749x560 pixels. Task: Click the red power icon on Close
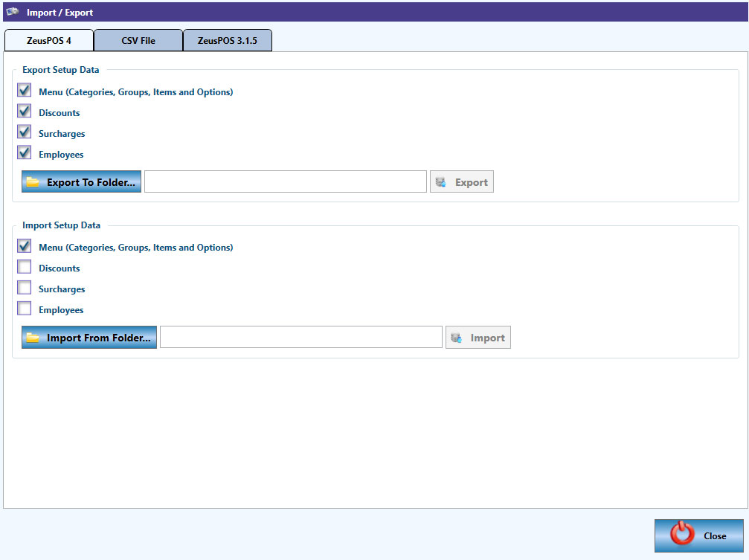(682, 533)
